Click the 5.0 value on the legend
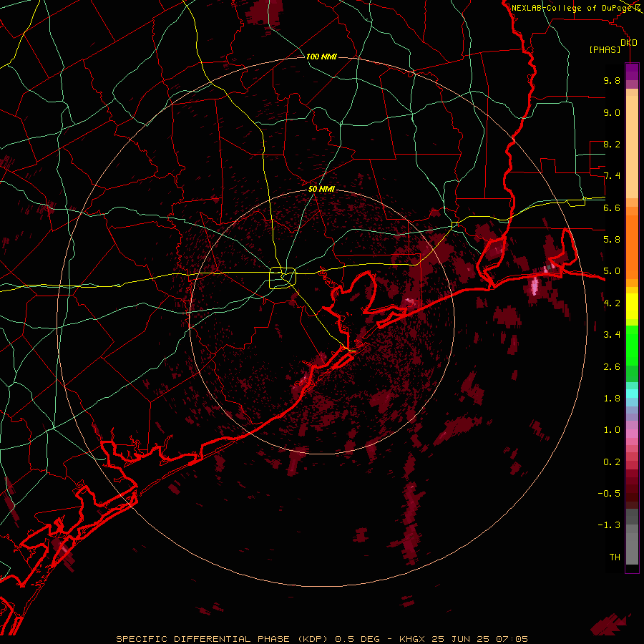The image size is (644, 644). (x=612, y=271)
